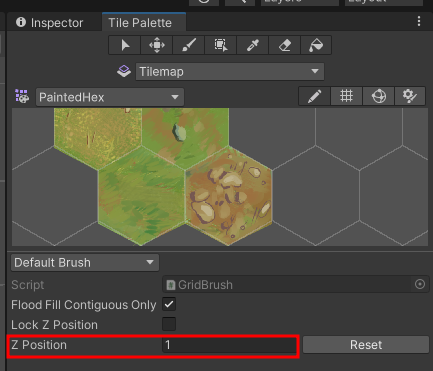Switch to the Tile Palette tab

coord(144,22)
